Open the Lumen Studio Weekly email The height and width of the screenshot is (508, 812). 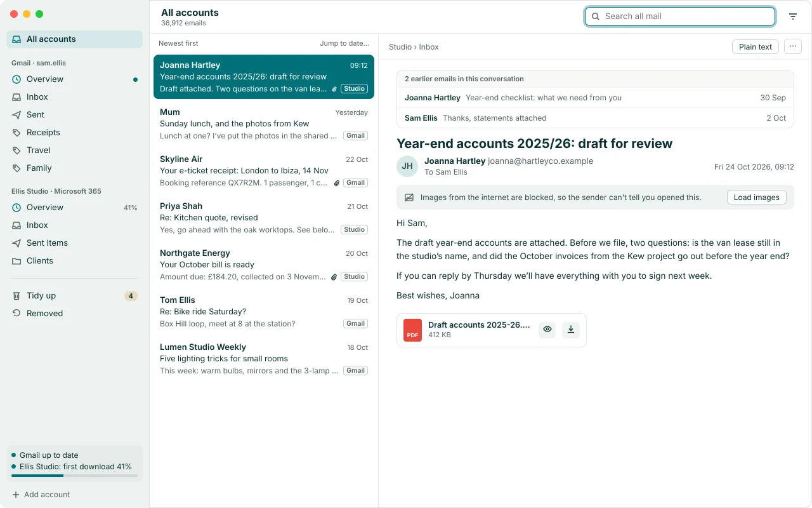tap(264, 359)
